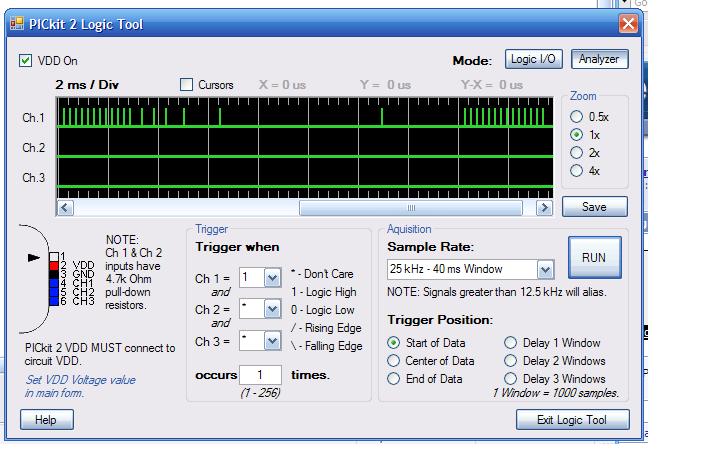Select Start of Data trigger position

coord(394,343)
